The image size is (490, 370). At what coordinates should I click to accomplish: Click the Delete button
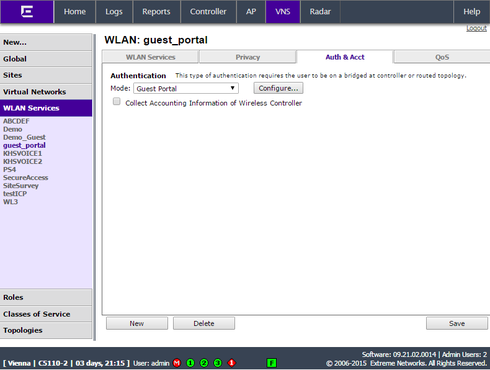coord(204,323)
